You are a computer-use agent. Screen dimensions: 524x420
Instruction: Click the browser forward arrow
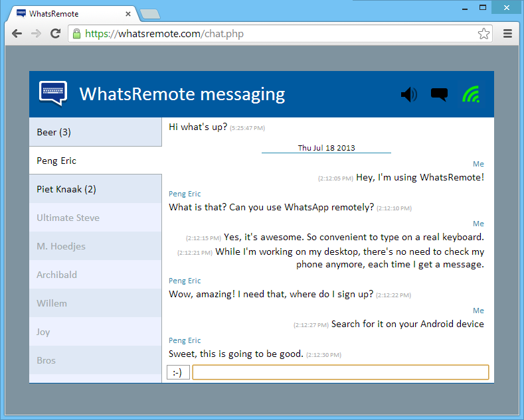(x=36, y=33)
